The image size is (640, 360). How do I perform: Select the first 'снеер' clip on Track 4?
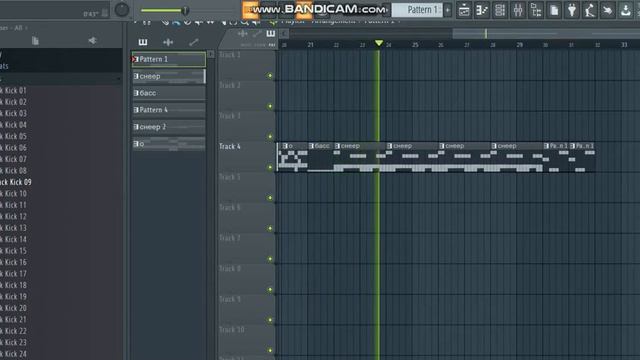point(360,157)
